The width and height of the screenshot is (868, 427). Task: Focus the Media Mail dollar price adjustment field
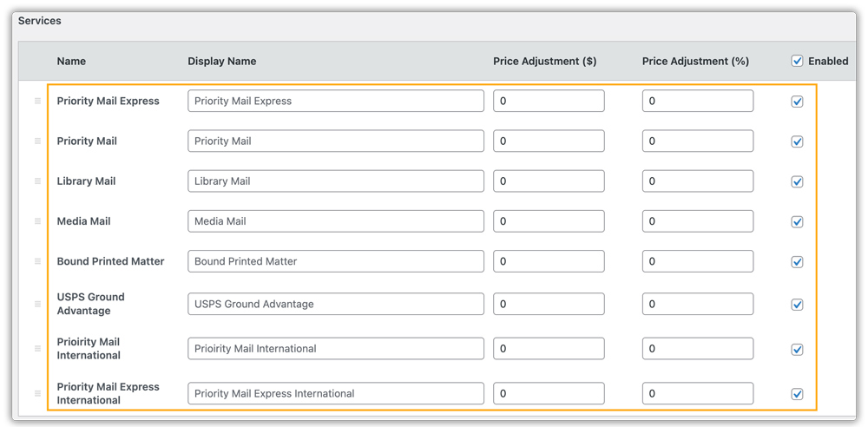tap(549, 221)
